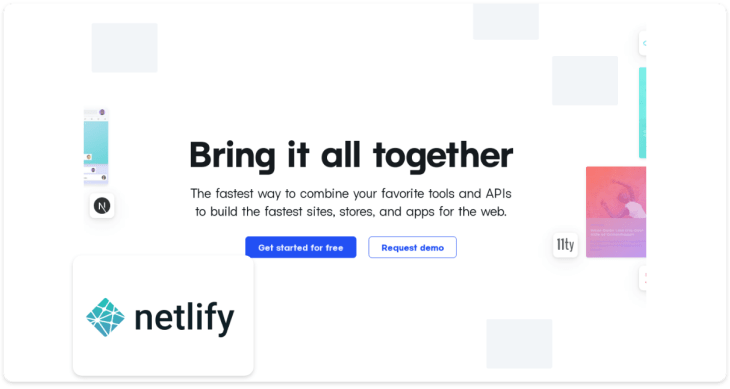Open the mobile app preview thumbnail
This screenshot has height=389, width=730.
click(x=96, y=146)
